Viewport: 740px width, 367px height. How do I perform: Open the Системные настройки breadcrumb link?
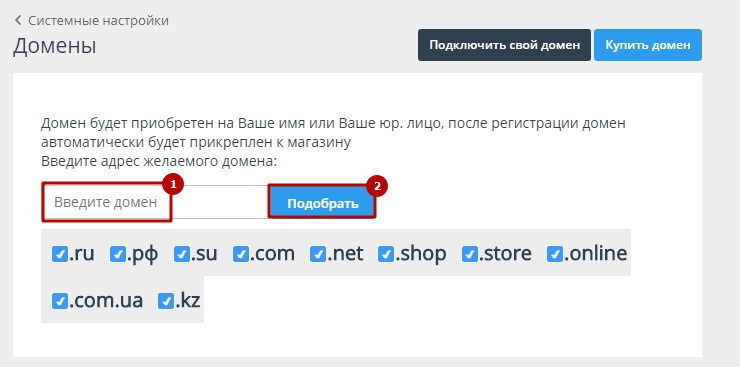(98, 21)
